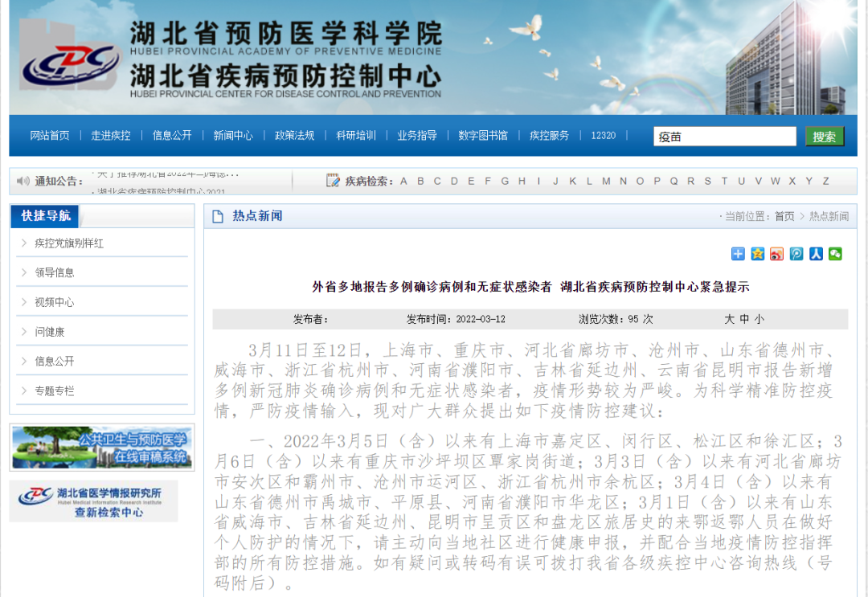This screenshot has width=868, height=597.
Task: Expand arrow next to 专题专栏
Action: [x=24, y=391]
